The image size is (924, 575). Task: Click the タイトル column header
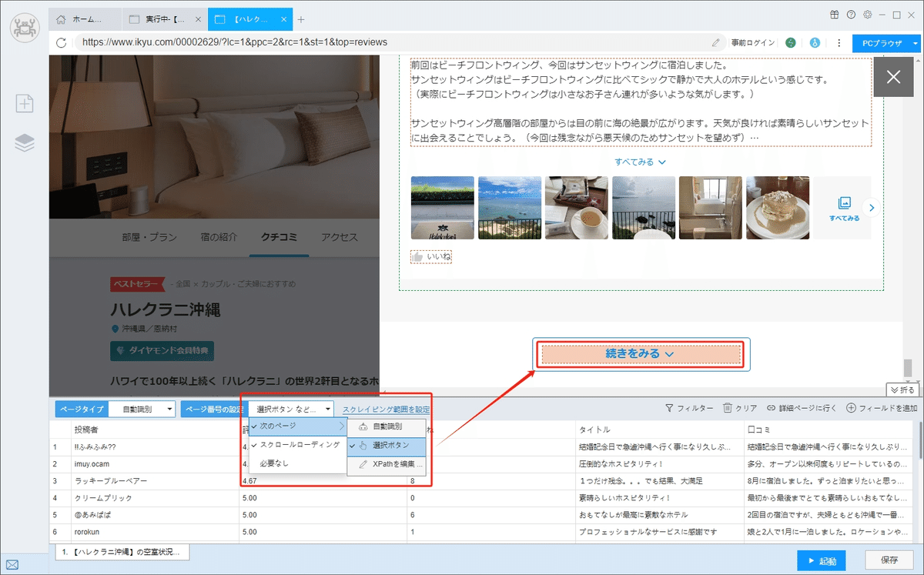pyautogui.click(x=659, y=429)
